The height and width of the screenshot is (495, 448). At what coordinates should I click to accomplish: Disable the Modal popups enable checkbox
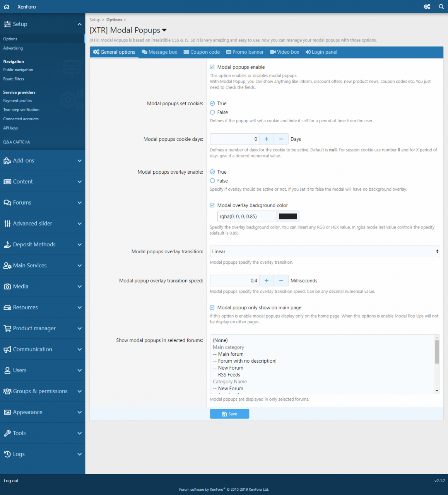(212, 67)
